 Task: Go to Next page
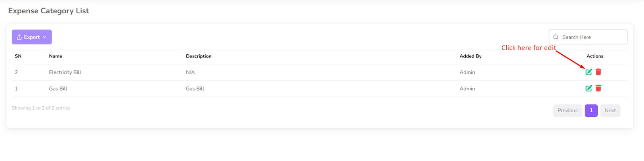[x=610, y=110]
